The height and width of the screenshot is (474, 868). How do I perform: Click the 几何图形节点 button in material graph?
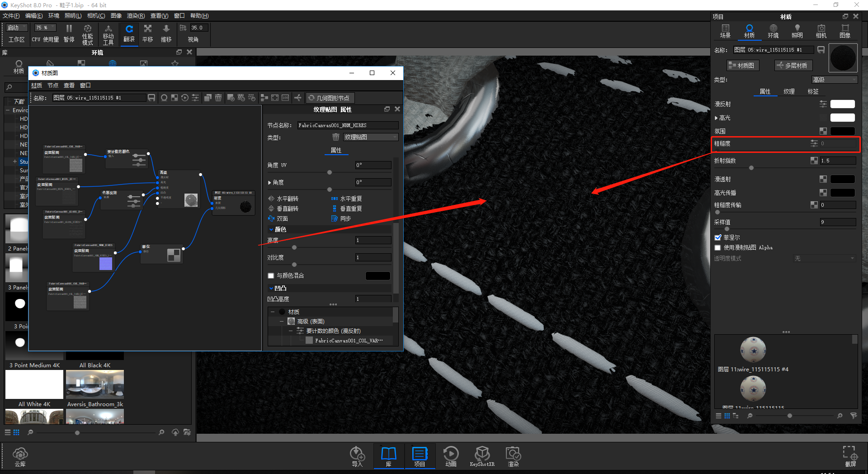click(x=330, y=98)
